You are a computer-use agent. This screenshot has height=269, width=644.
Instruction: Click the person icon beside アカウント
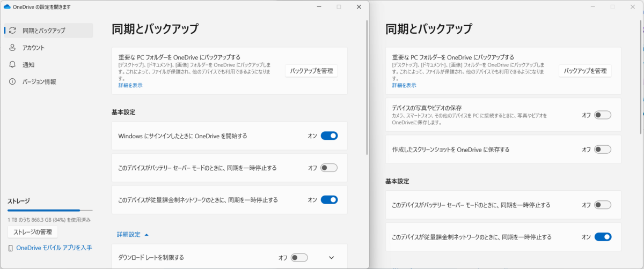[x=12, y=48]
